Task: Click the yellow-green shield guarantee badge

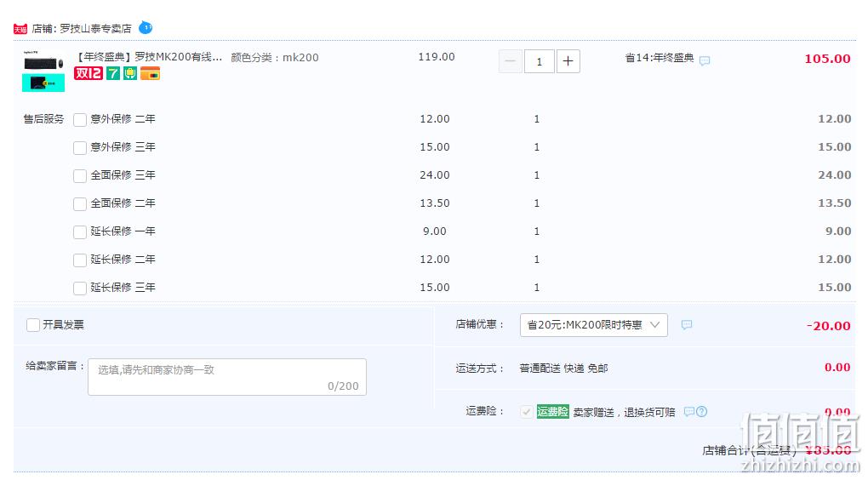Action: 130,73
